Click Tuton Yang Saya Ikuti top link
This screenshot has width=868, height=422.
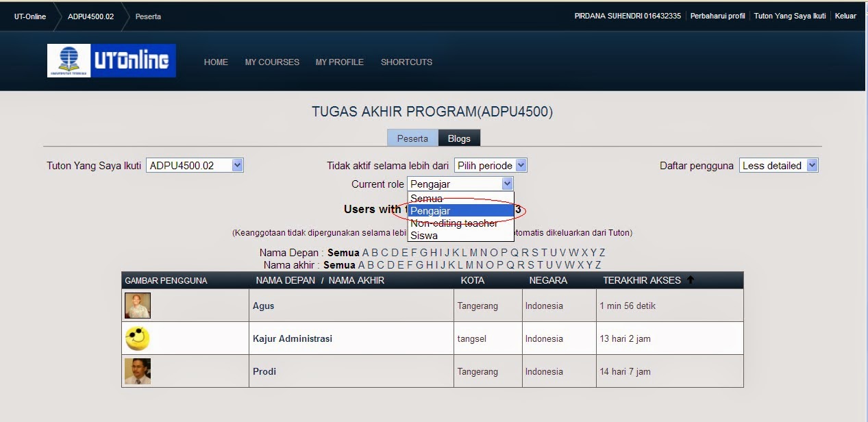(x=790, y=16)
